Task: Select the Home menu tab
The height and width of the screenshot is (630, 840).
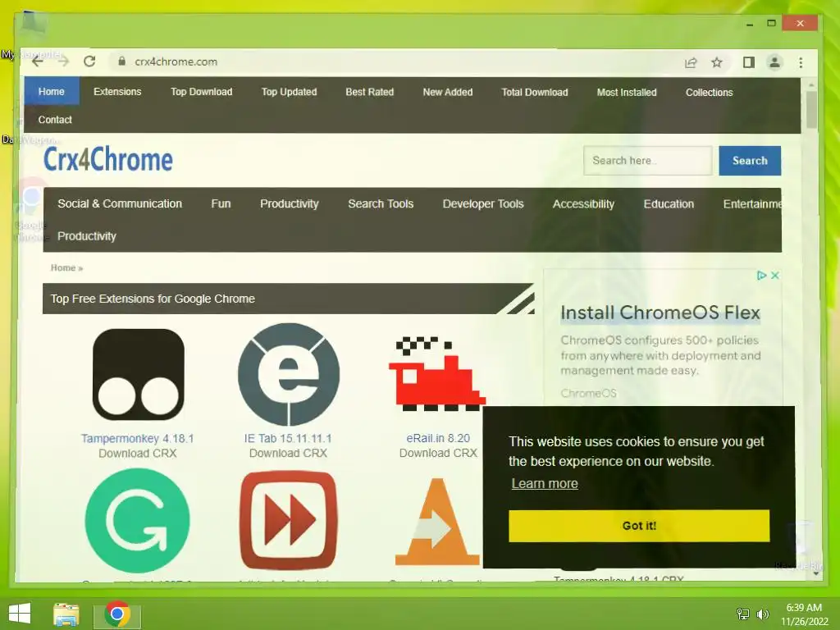Action: [52, 92]
